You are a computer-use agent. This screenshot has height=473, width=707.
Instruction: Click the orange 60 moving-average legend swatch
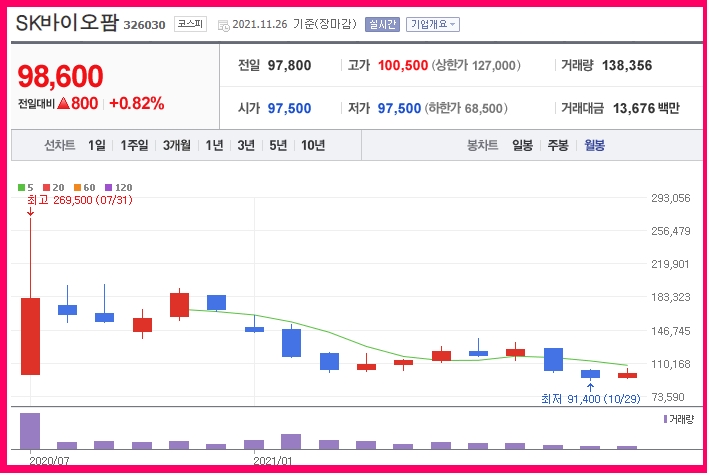coord(77,188)
